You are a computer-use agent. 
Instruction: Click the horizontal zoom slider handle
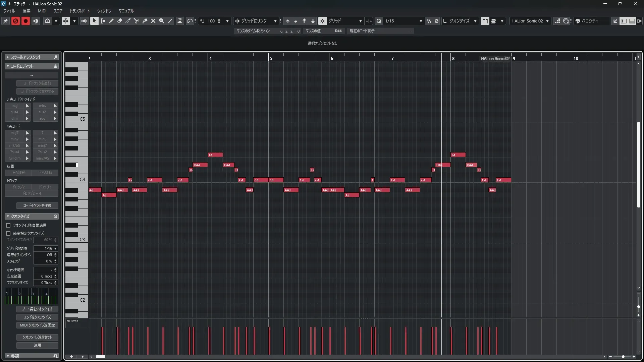point(623,357)
